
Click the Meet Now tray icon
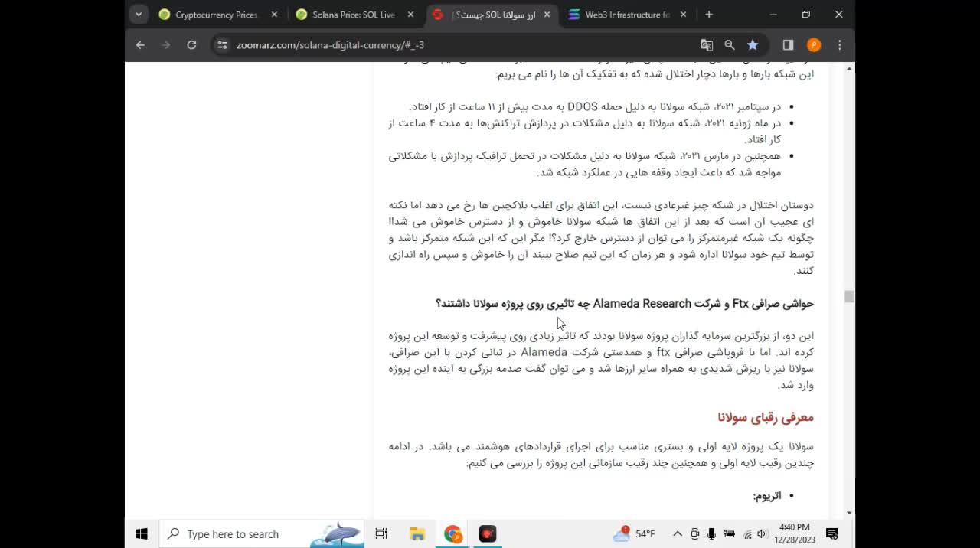pyautogui.click(x=695, y=533)
